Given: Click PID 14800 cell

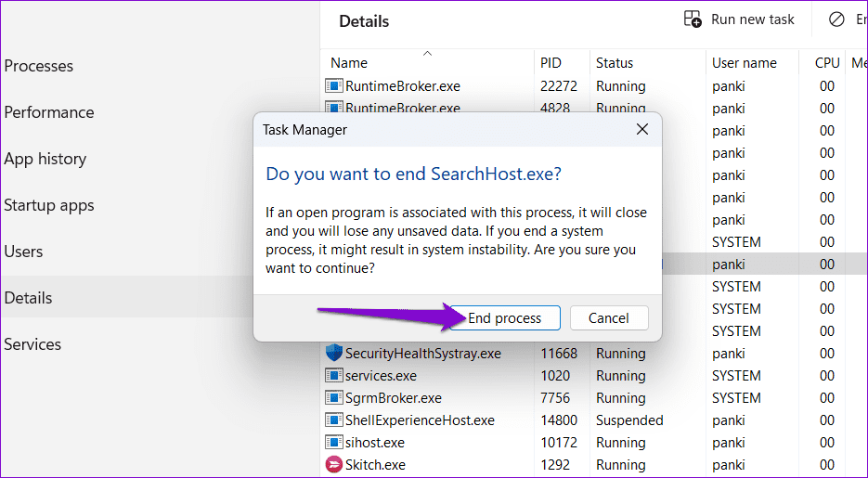Looking at the screenshot, I should (559, 420).
